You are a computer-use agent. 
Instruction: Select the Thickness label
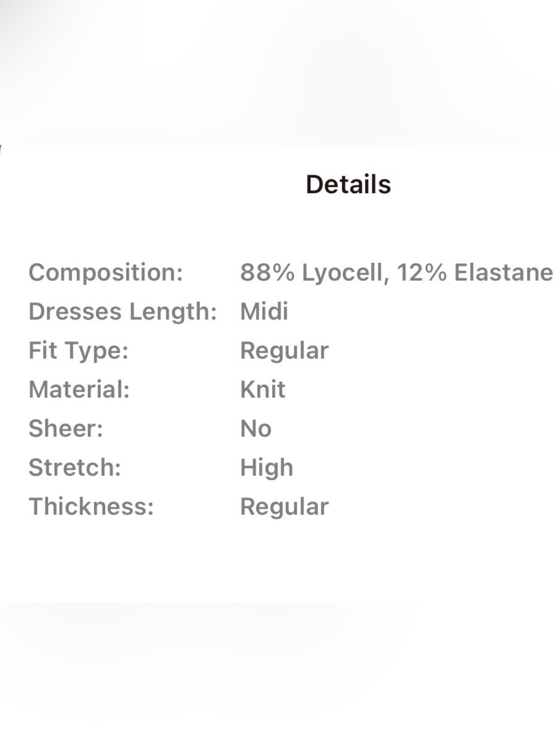coord(91,507)
